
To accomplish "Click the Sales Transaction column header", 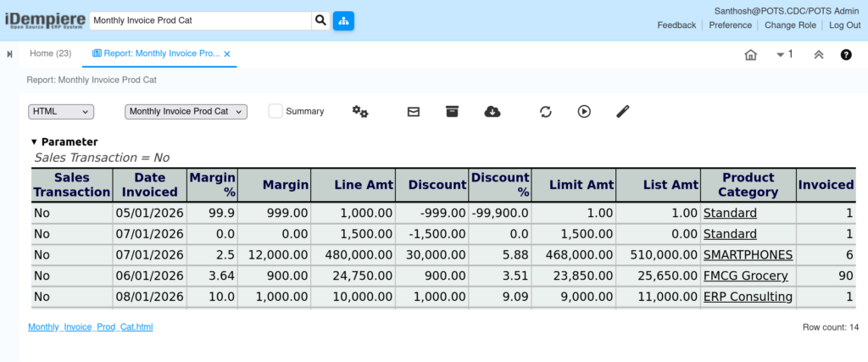I will coord(72,185).
